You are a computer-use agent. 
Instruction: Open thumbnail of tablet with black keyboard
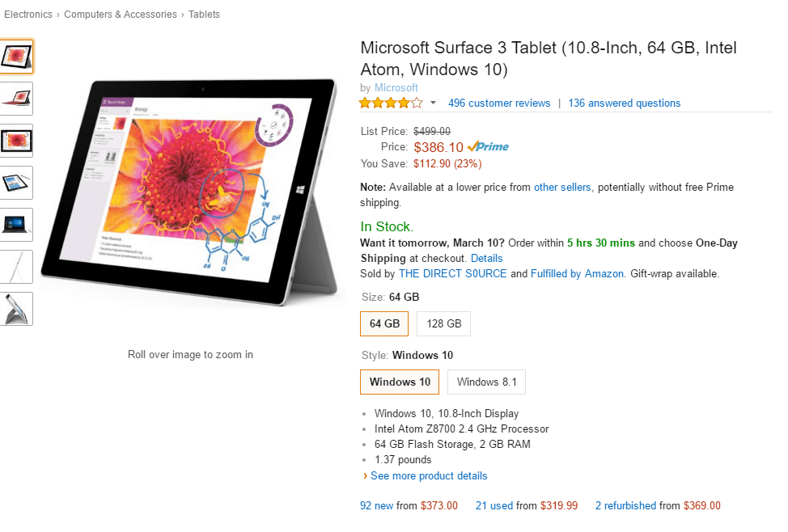click(16, 225)
